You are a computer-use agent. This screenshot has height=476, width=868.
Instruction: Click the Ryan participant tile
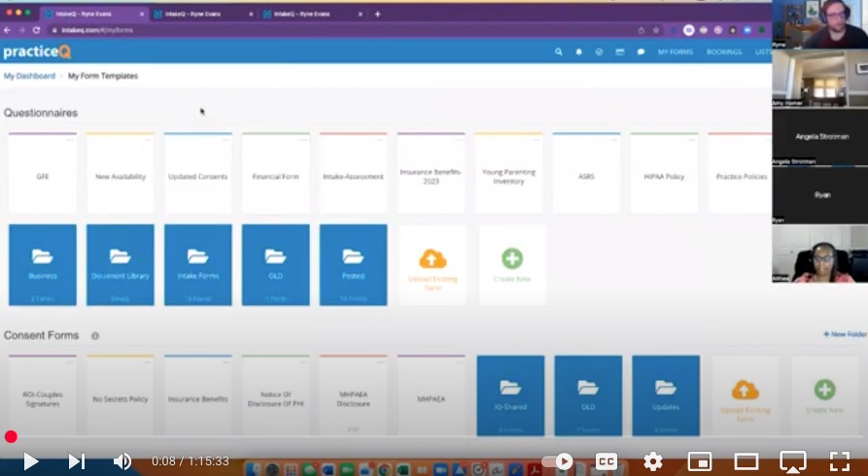click(x=819, y=195)
